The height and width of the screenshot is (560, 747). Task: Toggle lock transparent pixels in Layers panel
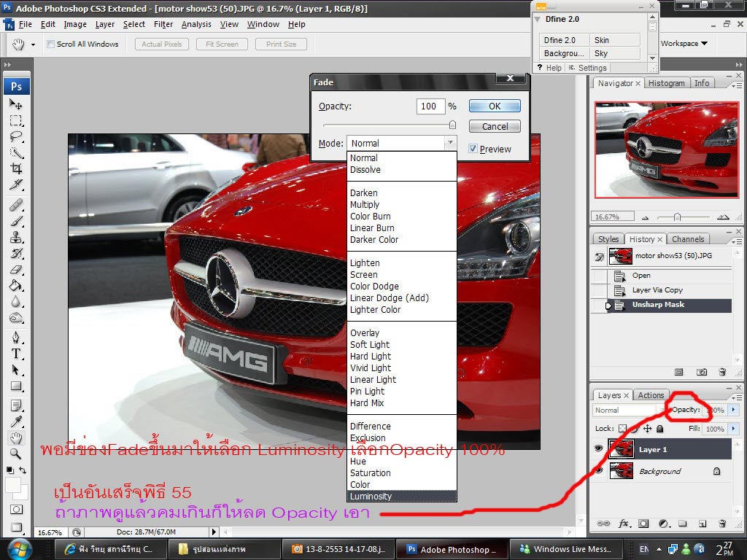(623, 429)
